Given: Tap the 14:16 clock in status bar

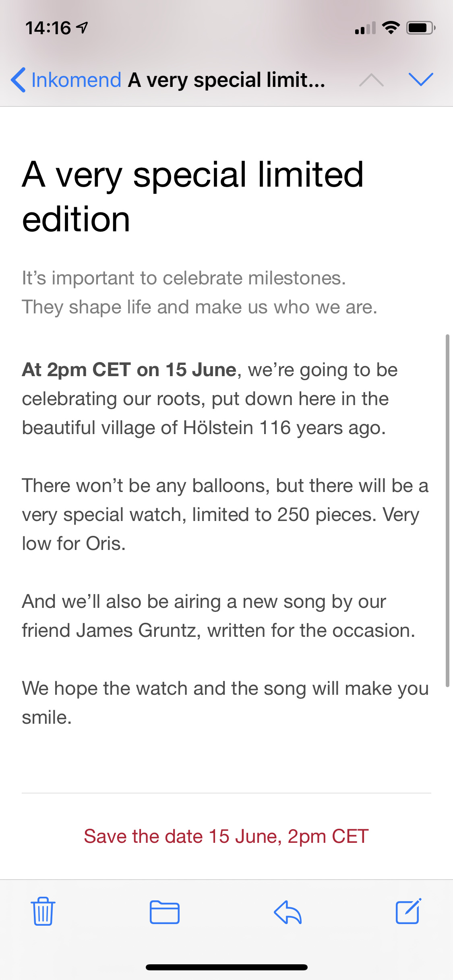Looking at the screenshot, I should tap(48, 28).
